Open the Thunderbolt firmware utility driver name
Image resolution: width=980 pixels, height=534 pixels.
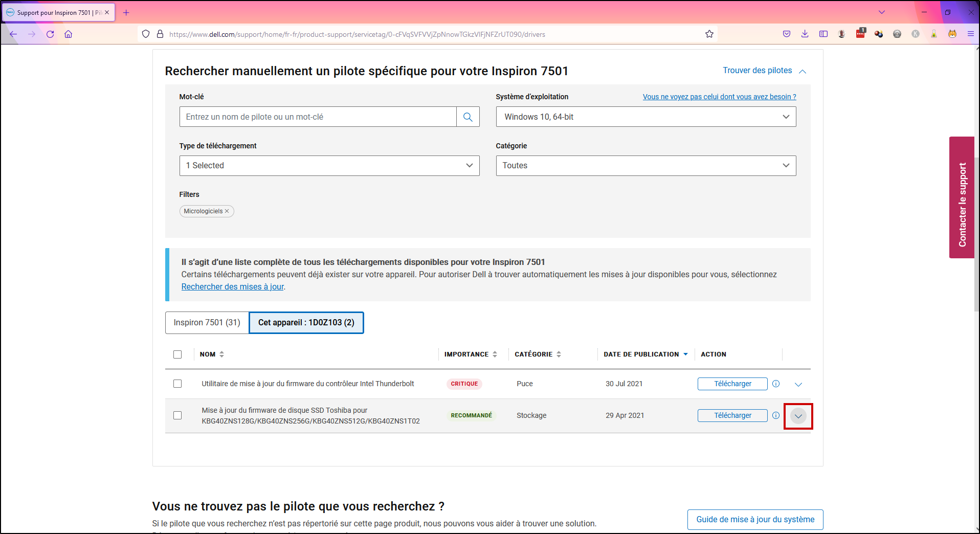pos(308,384)
